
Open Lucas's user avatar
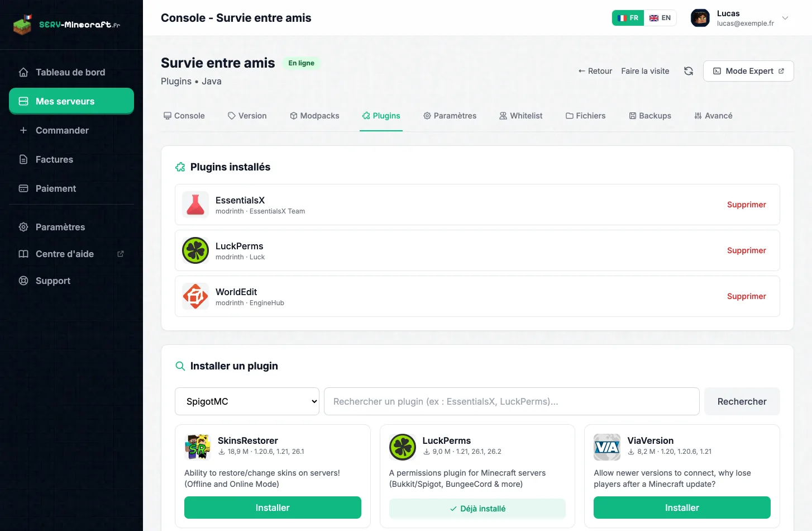tap(700, 18)
